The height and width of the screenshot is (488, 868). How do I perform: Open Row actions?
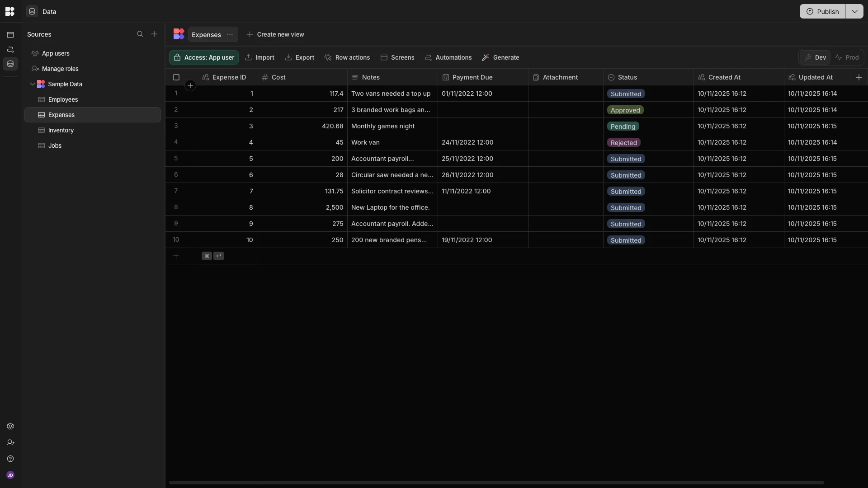(x=347, y=57)
